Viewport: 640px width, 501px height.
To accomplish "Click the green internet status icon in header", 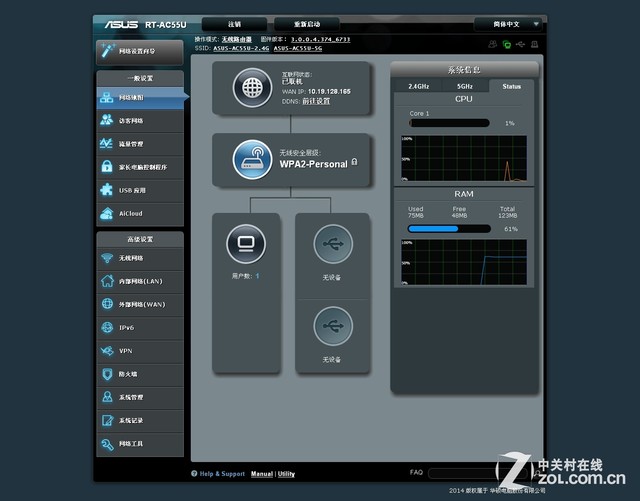I will [507, 44].
